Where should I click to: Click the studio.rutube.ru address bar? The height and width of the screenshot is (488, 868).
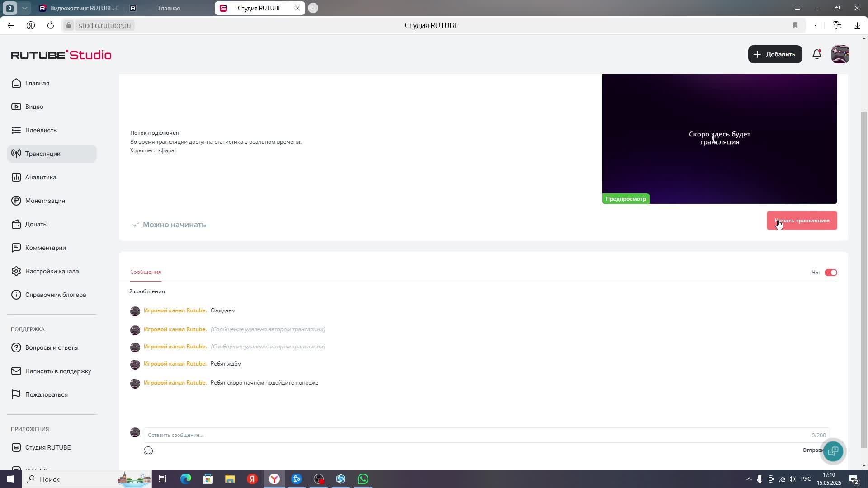104,25
